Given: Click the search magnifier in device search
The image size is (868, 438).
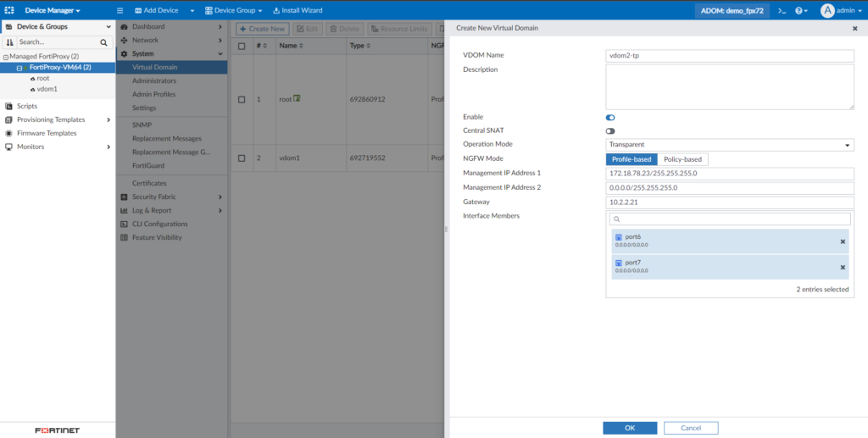Looking at the screenshot, I should pos(104,42).
